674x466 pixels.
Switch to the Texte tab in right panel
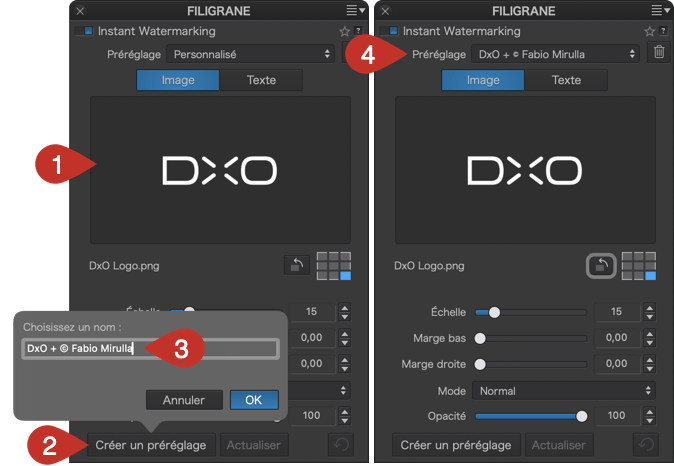(566, 80)
